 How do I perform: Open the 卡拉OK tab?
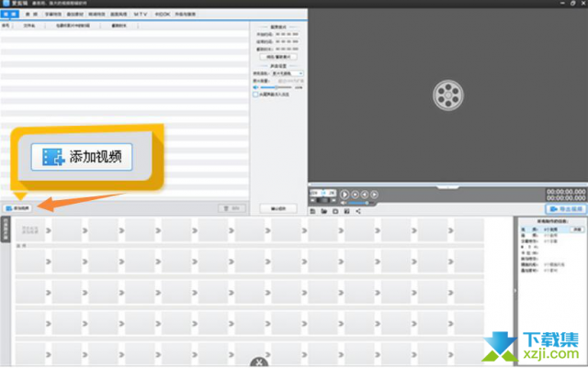163,15
